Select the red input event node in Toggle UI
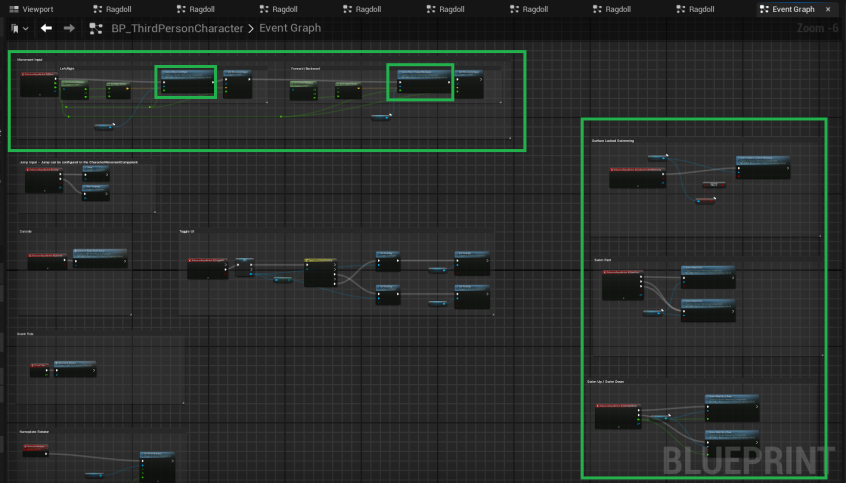Screen dimensions: 846x483 208,268
